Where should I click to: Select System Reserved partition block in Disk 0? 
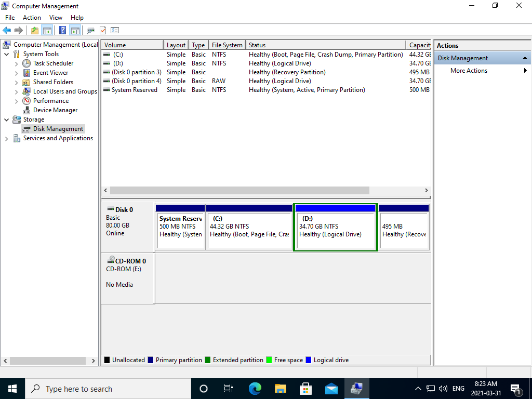click(180, 228)
